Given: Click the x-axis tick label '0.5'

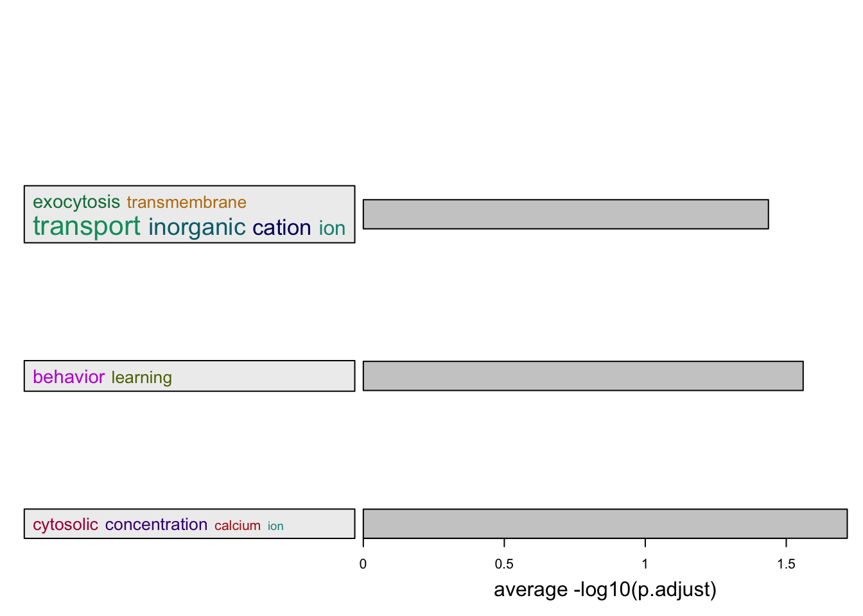Looking at the screenshot, I should (504, 564).
